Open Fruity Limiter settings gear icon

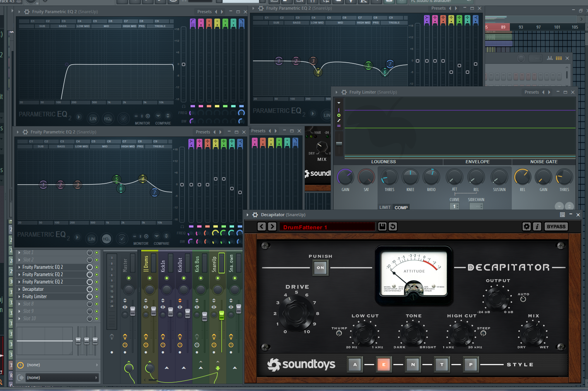[344, 92]
